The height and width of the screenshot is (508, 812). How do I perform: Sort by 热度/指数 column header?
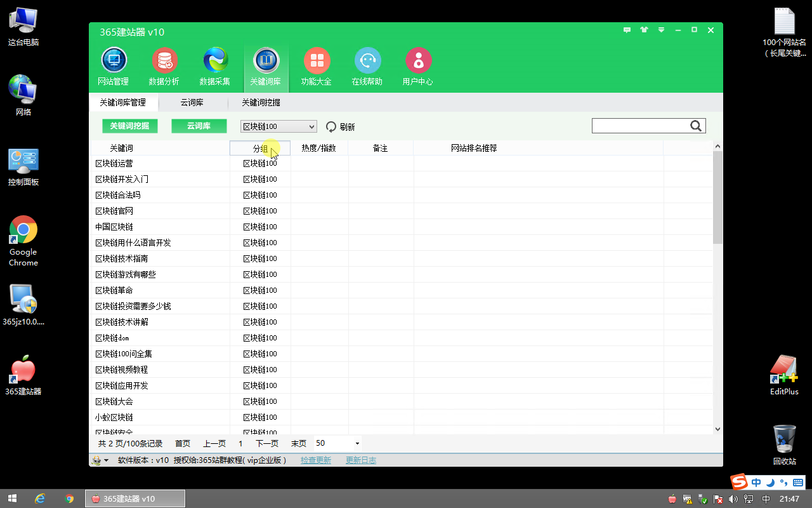[319, 148]
